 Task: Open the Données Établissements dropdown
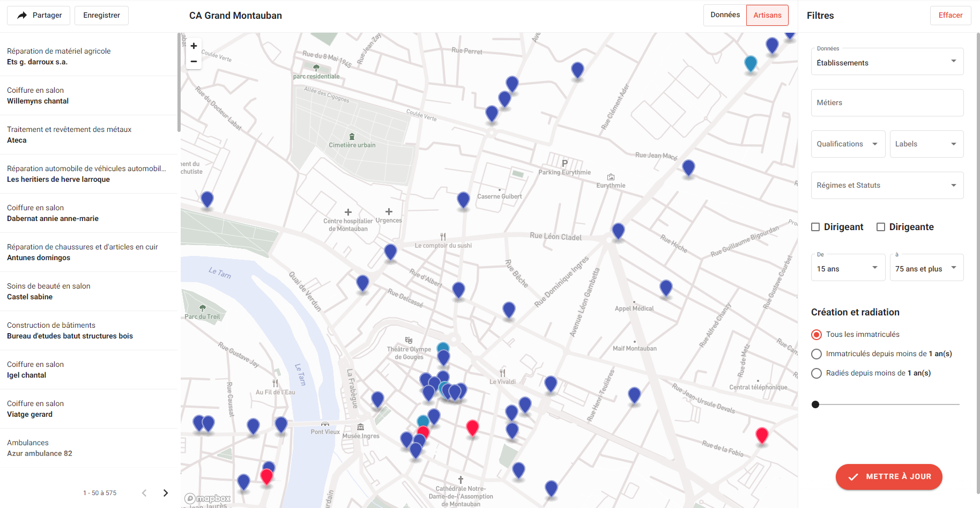tap(887, 62)
